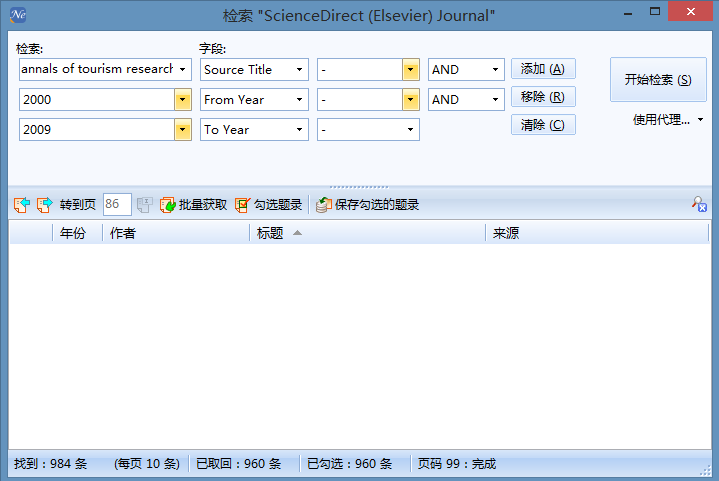Open the From Year field dropdown

tap(299, 100)
